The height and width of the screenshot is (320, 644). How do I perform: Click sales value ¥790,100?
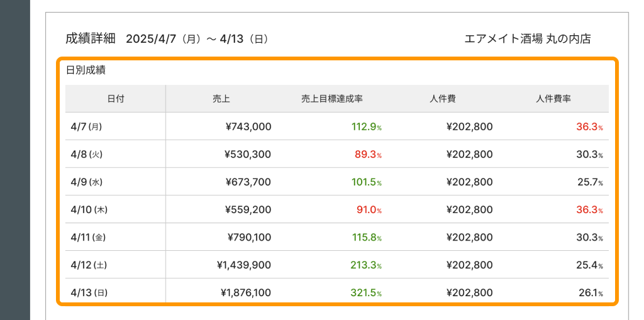pyautogui.click(x=249, y=238)
